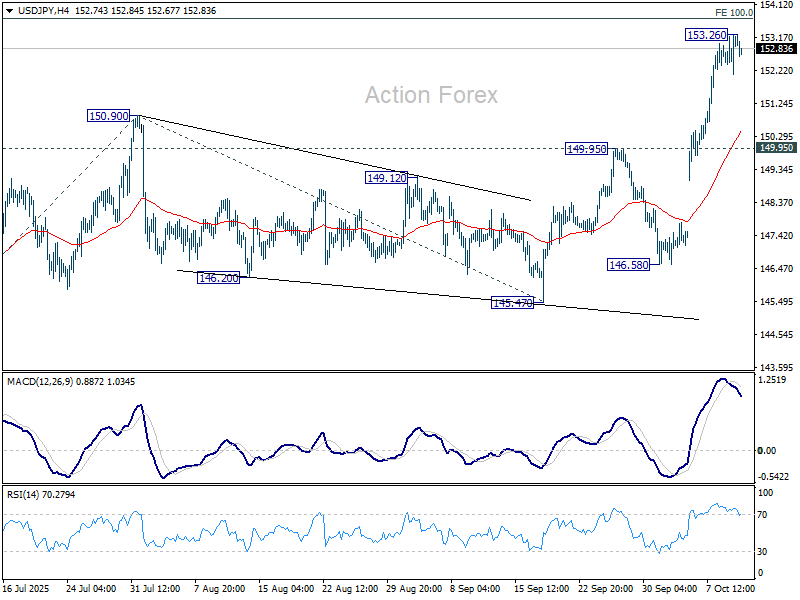This screenshot has width=800, height=600.
Task: Click the Action Forex watermark
Action: click(430, 95)
